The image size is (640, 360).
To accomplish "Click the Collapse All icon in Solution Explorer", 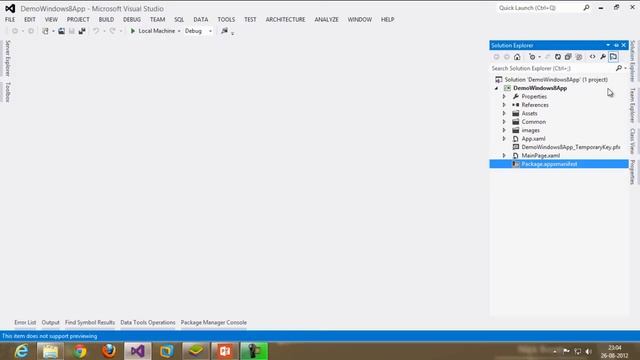I will click(x=568, y=57).
